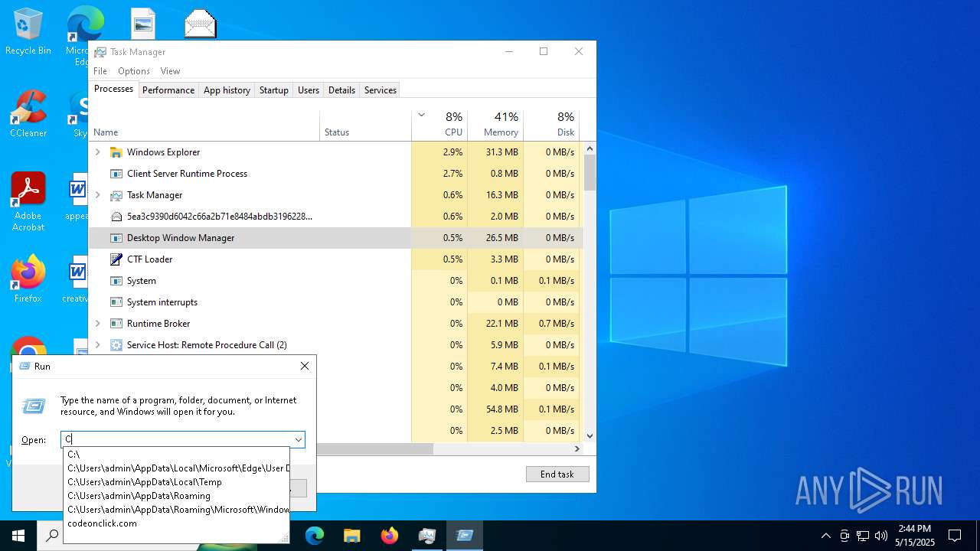Switch to the Details tab
Image resolution: width=980 pixels, height=551 pixels.
coord(341,90)
